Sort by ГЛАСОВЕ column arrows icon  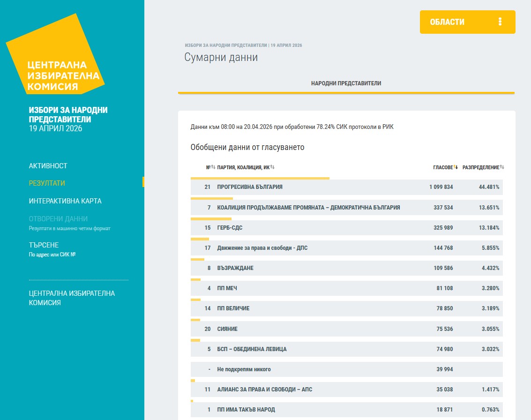click(x=456, y=167)
